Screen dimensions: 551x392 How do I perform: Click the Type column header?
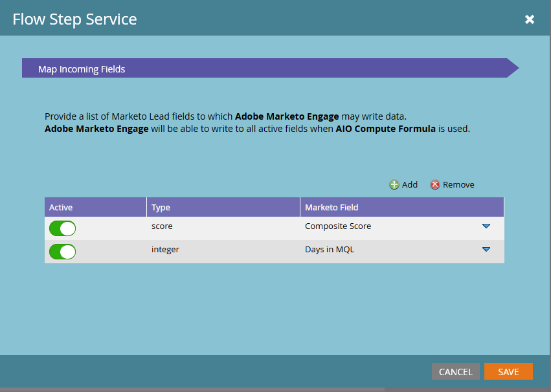tap(161, 208)
